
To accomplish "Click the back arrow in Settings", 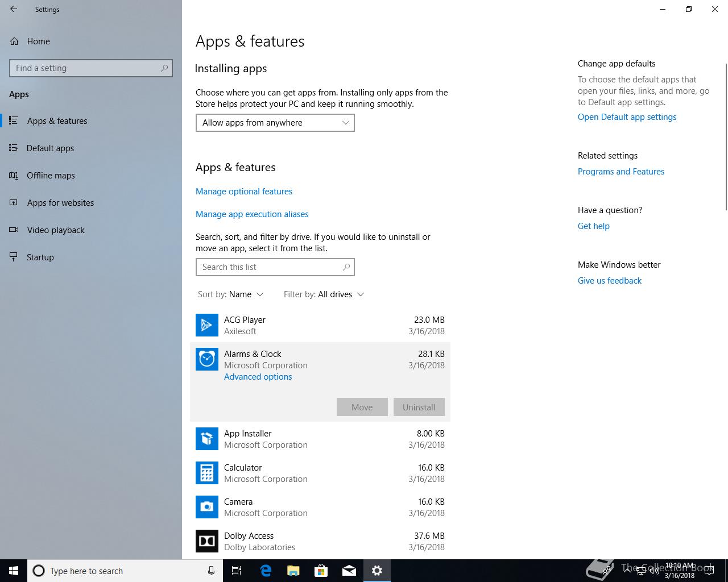I will click(x=14, y=9).
